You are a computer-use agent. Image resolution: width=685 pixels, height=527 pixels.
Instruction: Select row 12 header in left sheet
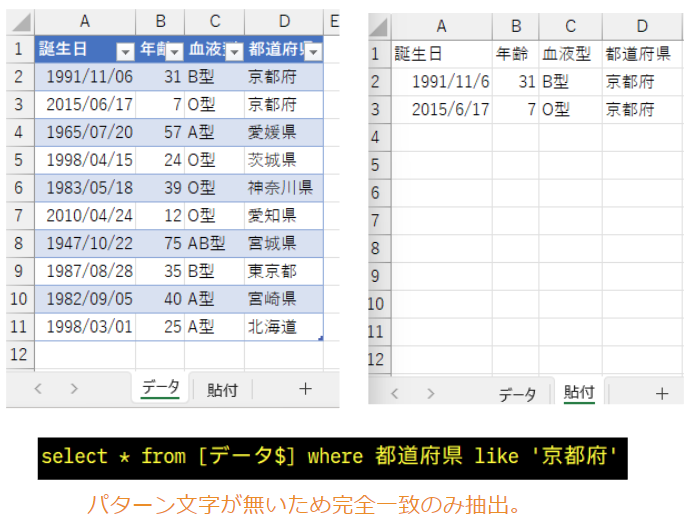pos(20,354)
